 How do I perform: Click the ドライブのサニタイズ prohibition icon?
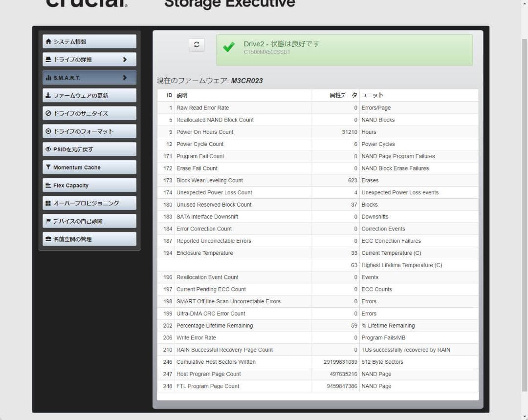click(x=49, y=113)
